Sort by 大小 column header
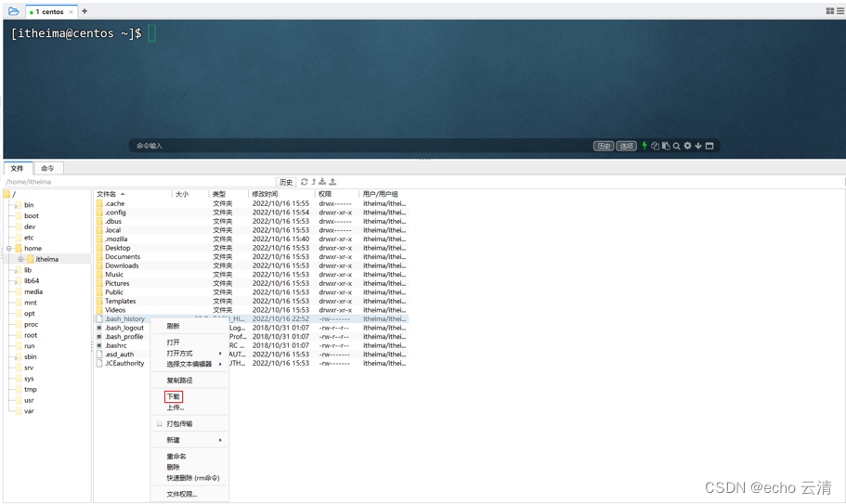This screenshot has width=846, height=504. pos(190,194)
